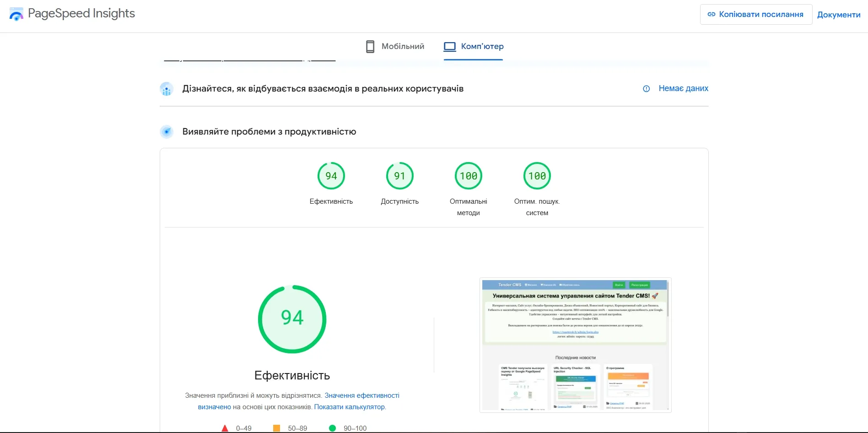Click the real users data section icon
Image resolution: width=868 pixels, height=433 pixels.
(167, 89)
